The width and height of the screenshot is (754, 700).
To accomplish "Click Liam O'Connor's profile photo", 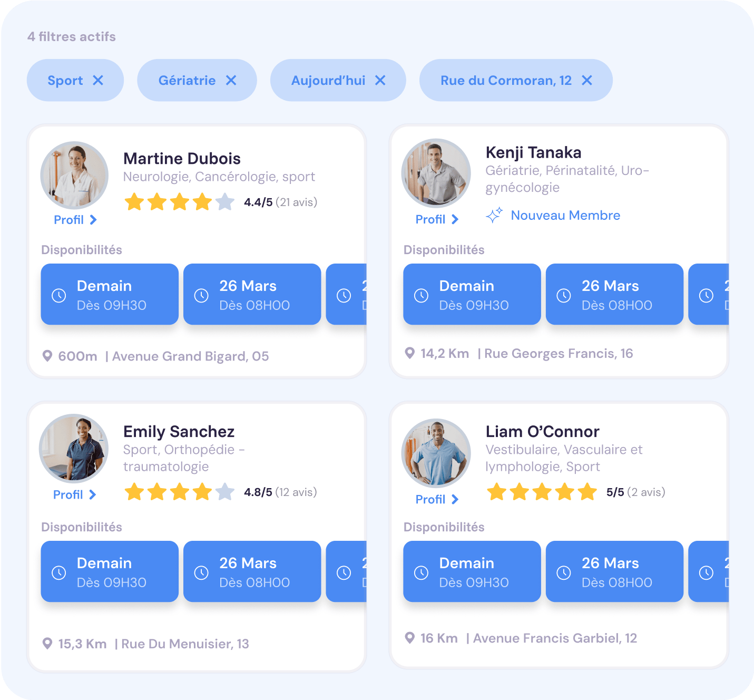I will point(436,453).
